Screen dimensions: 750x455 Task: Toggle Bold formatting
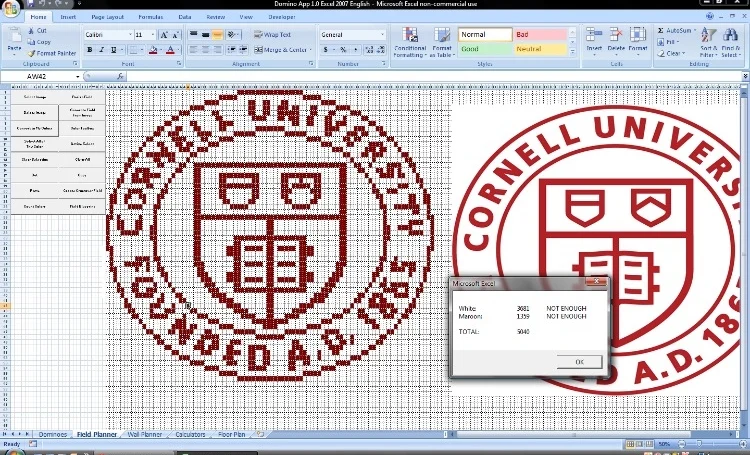(90, 50)
